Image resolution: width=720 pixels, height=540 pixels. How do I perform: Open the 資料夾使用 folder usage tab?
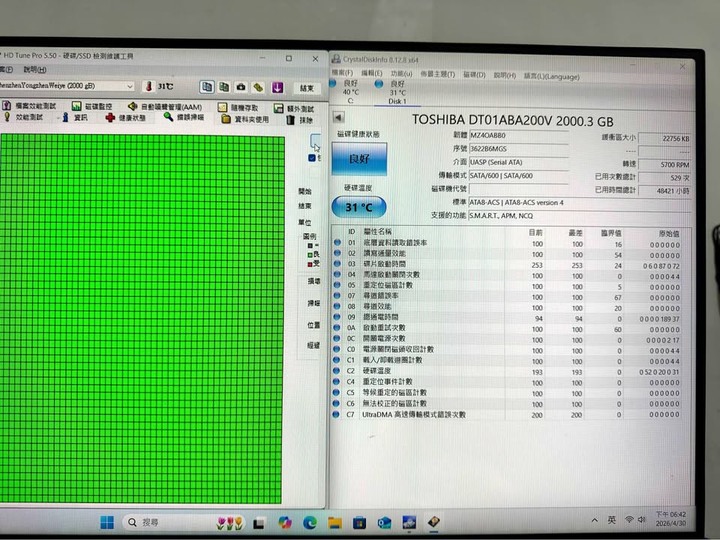click(245, 119)
